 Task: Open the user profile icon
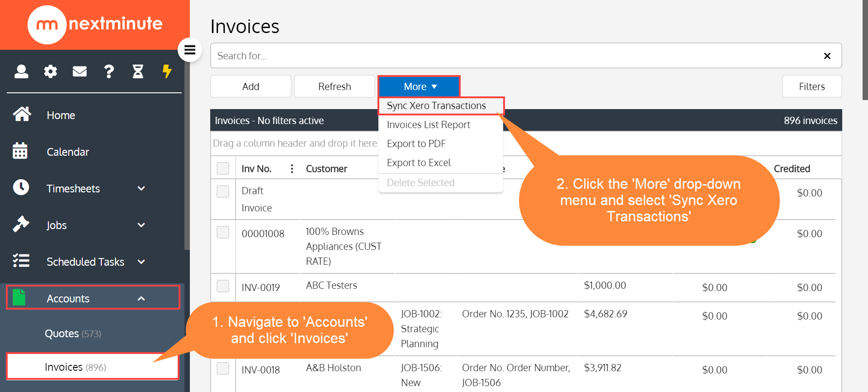coord(21,72)
